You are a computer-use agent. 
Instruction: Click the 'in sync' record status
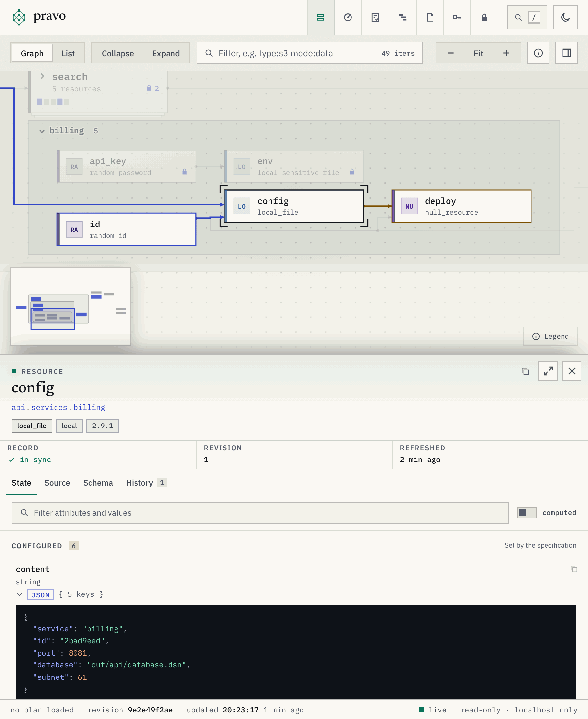click(x=30, y=460)
